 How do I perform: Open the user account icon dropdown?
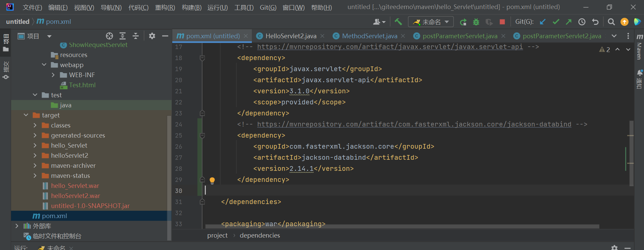379,22
